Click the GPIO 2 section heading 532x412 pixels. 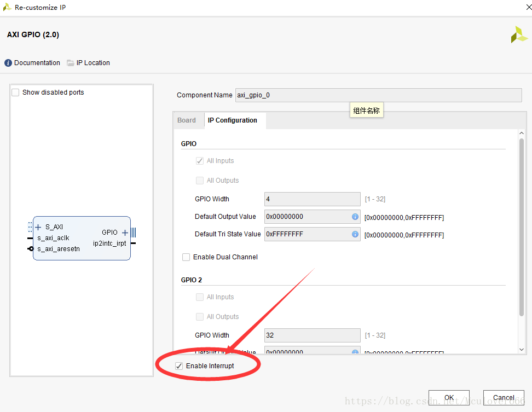pos(192,280)
